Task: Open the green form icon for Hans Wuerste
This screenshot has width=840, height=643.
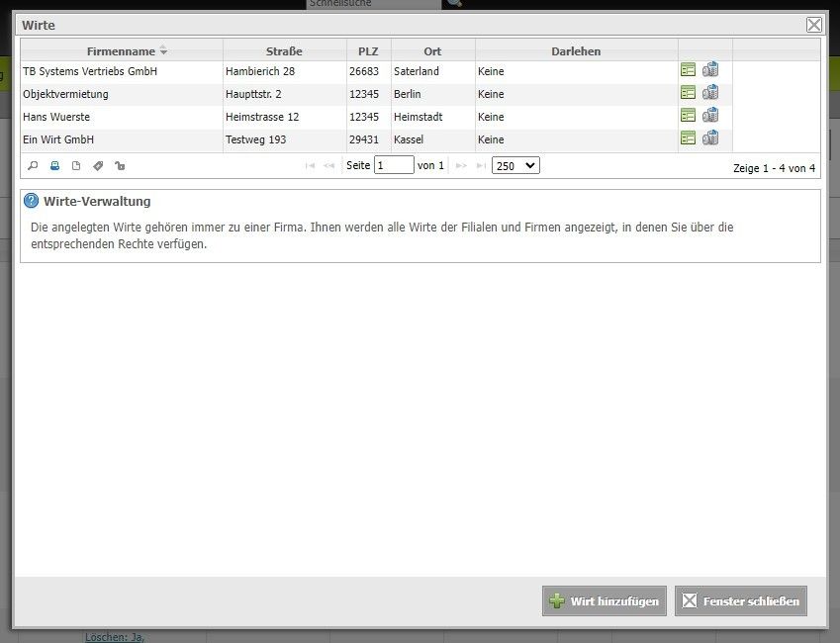Action: (688, 115)
